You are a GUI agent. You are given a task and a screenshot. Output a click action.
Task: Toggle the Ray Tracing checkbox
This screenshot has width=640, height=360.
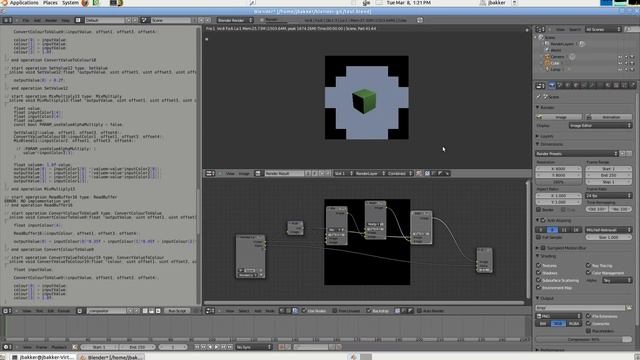589,266
